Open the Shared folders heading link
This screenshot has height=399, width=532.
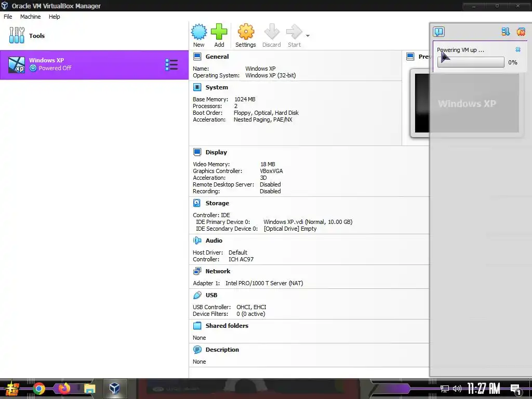(227, 326)
